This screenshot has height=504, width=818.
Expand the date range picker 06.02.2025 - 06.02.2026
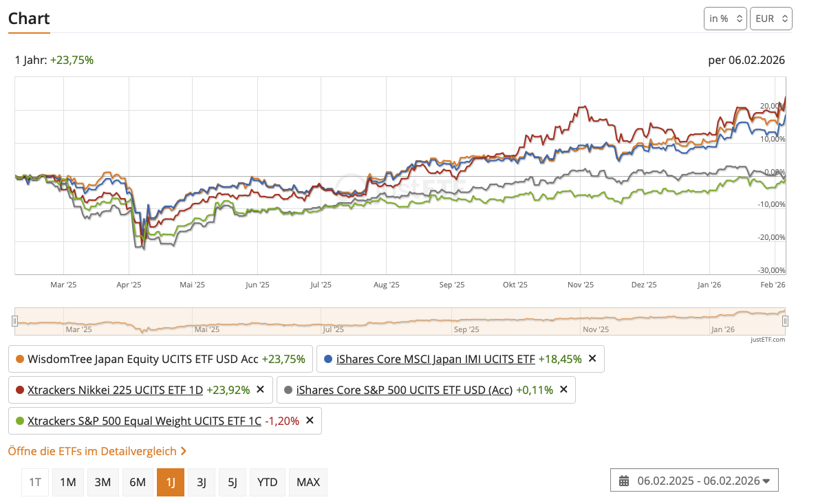694,481
